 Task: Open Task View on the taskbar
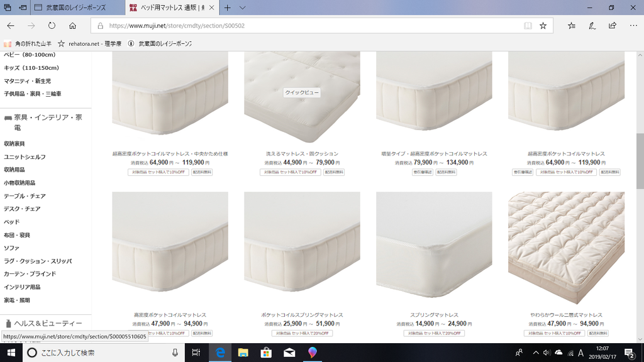coord(196,353)
